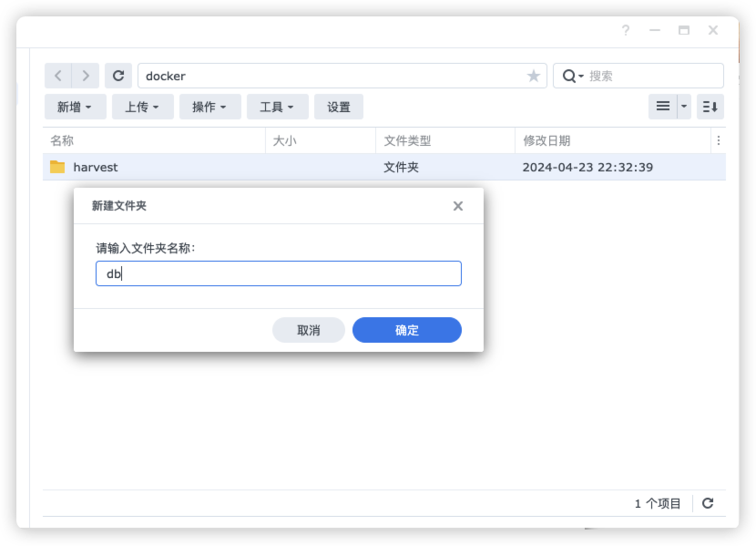Screen dimensions: 756x546
Task: Expand the 操作 dropdown menu
Action: (x=209, y=107)
